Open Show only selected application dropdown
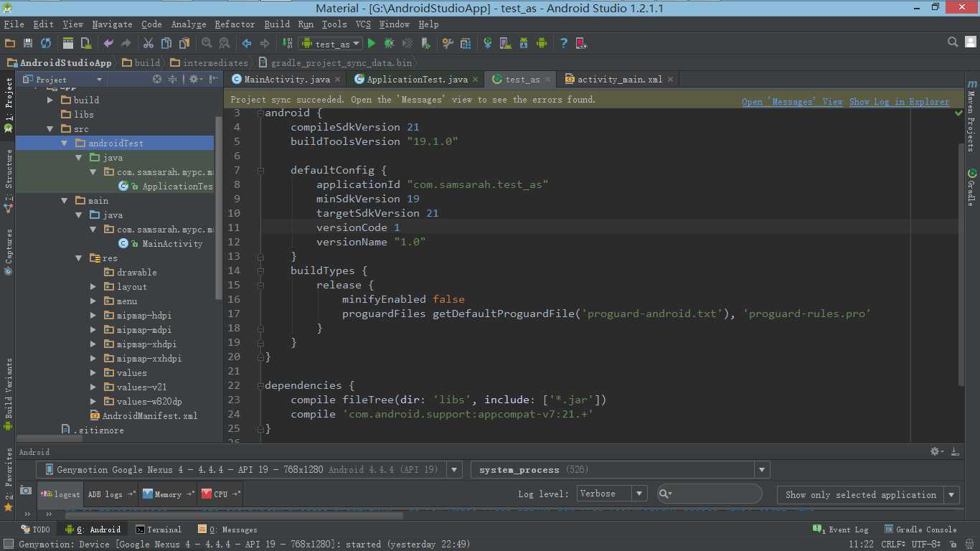 [868, 494]
